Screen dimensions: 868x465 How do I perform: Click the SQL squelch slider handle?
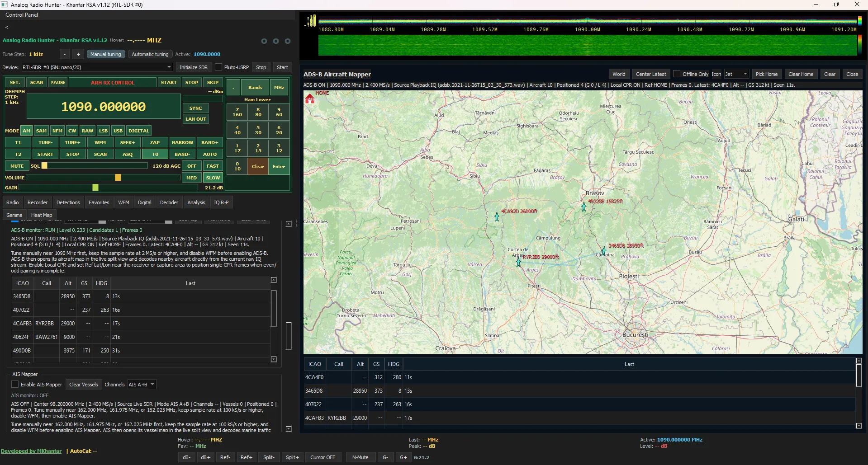coord(44,165)
